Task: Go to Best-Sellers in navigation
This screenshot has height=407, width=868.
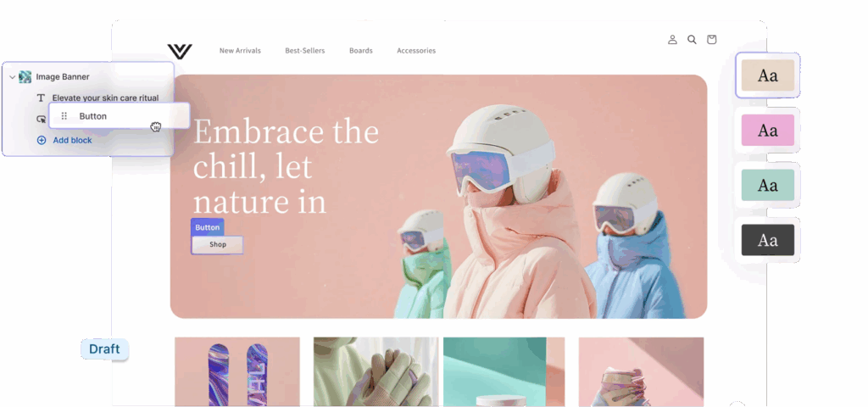Action: click(x=305, y=50)
